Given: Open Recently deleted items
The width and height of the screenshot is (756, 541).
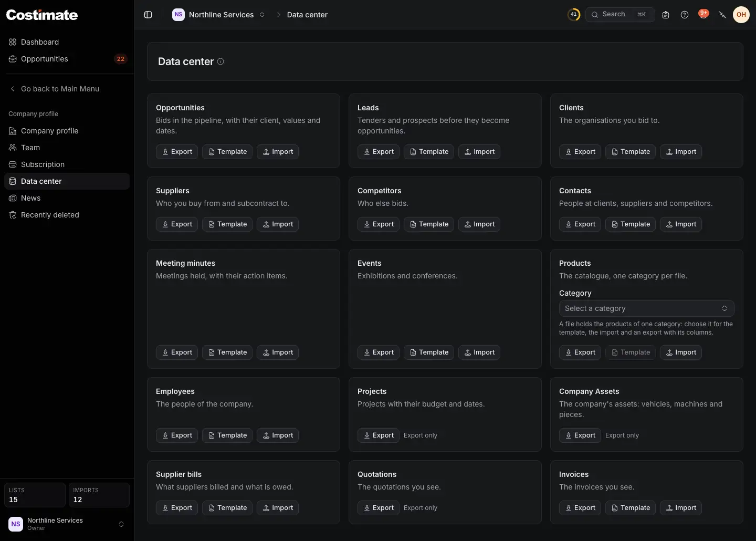Looking at the screenshot, I should click(x=67, y=215).
